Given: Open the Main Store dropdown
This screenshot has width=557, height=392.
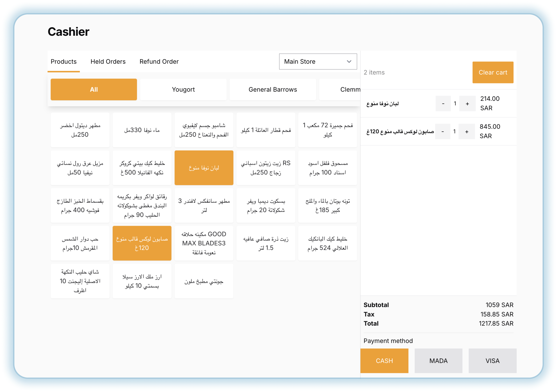Looking at the screenshot, I should tap(318, 62).
